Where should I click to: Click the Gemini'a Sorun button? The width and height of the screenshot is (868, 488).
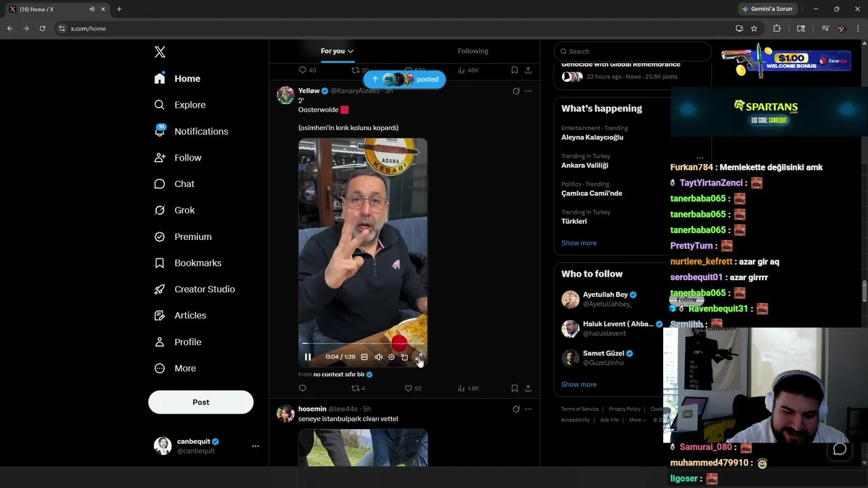[x=767, y=9]
